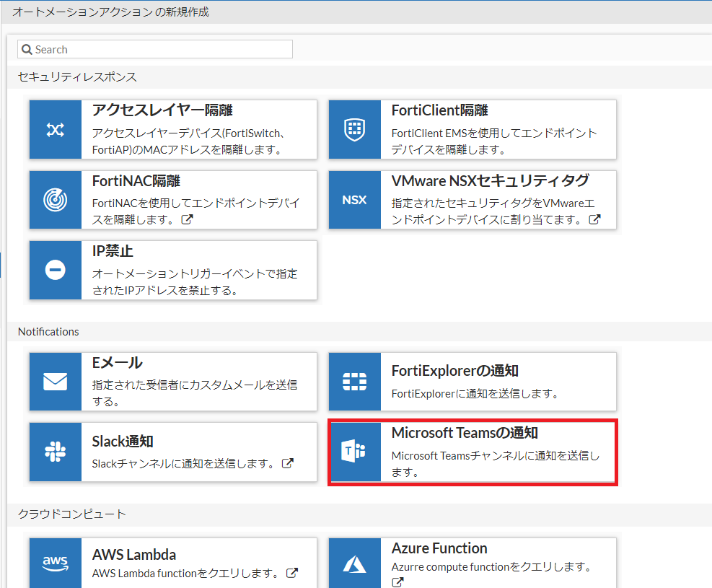Image resolution: width=712 pixels, height=588 pixels.
Task: Click the オートメーションアクション の新規作成 title
Action: click(110, 12)
